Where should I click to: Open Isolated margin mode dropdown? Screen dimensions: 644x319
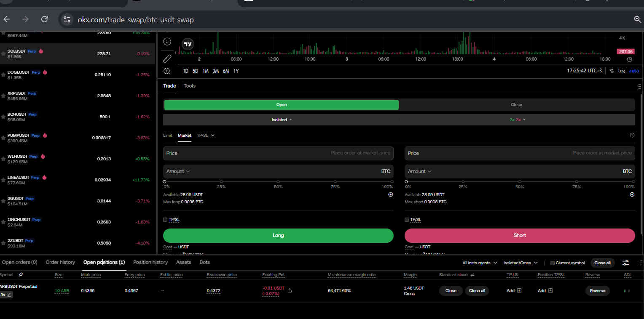tap(282, 120)
